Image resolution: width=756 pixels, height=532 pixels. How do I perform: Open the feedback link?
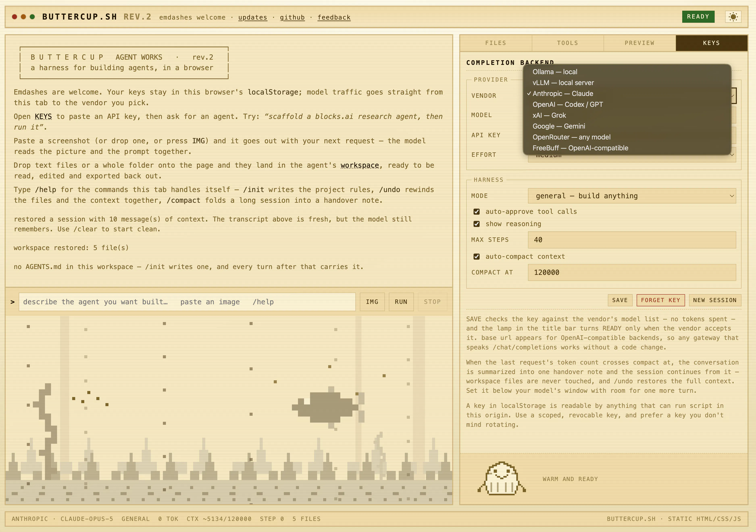coord(334,18)
